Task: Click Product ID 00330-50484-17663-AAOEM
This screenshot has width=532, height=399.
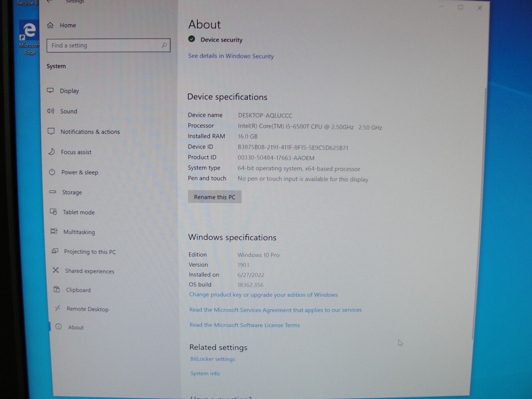Action: 276,158
